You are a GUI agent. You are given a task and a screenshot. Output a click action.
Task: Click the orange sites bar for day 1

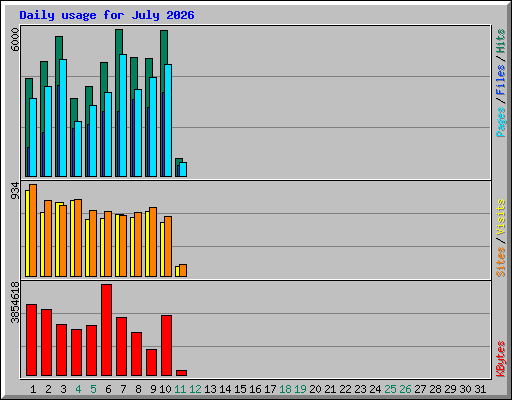(33, 230)
